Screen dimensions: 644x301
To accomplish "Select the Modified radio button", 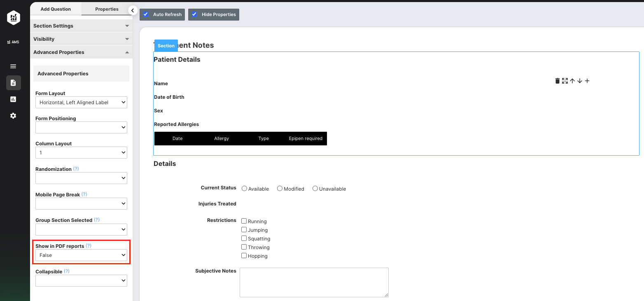I will pyautogui.click(x=280, y=189).
